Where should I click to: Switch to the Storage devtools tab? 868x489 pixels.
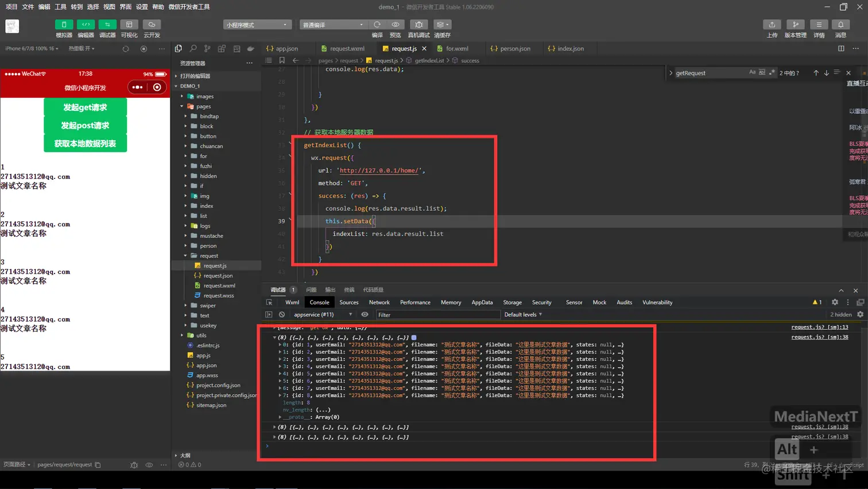click(512, 302)
